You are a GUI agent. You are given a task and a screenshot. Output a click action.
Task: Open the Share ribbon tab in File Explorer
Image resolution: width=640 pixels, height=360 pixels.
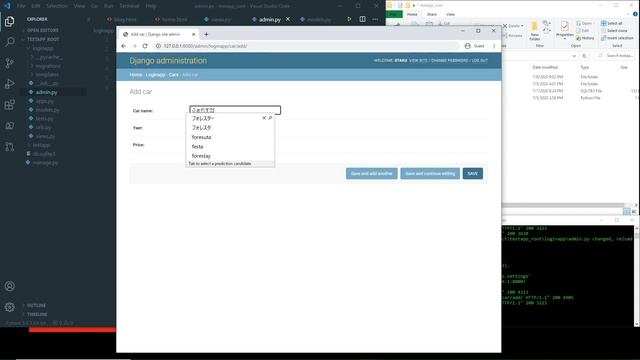point(431,14)
